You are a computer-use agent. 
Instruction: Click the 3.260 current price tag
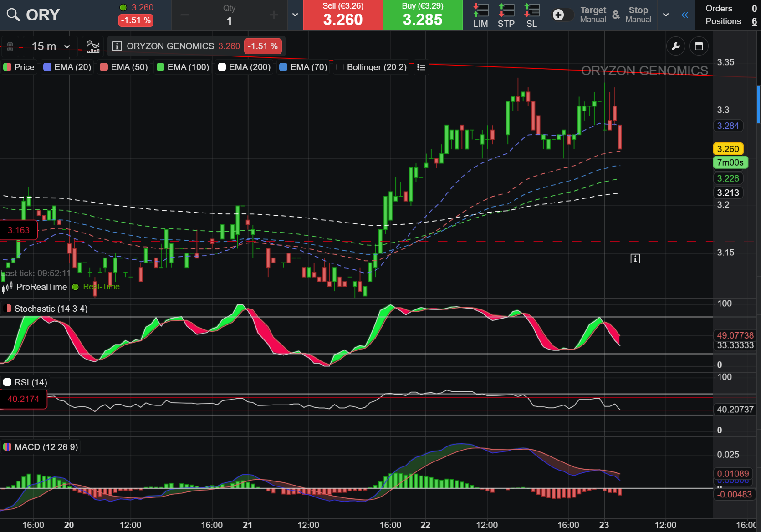tap(728, 149)
